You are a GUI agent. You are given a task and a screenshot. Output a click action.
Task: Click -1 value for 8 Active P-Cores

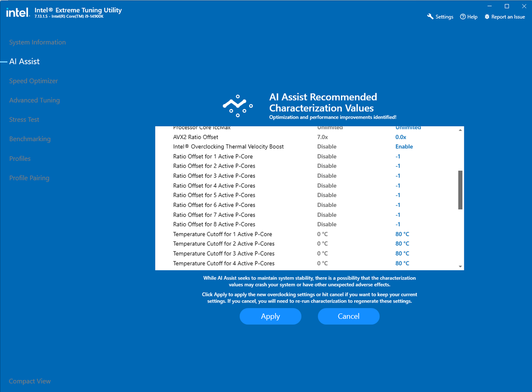398,225
